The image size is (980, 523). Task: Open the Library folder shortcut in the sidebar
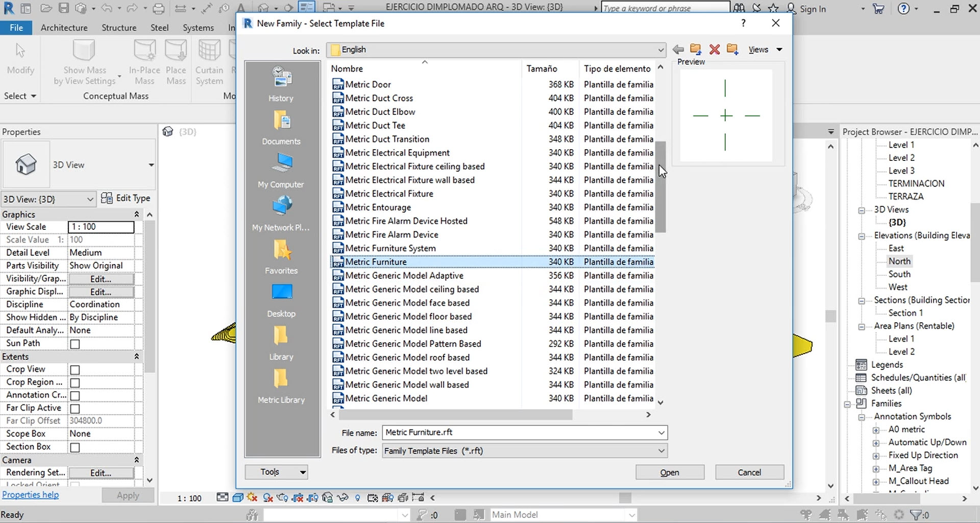pyautogui.click(x=281, y=343)
